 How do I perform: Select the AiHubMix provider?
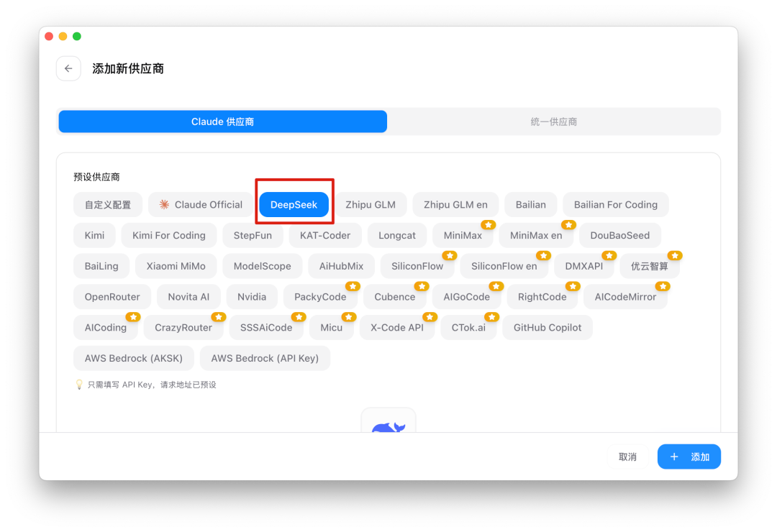[x=341, y=266]
